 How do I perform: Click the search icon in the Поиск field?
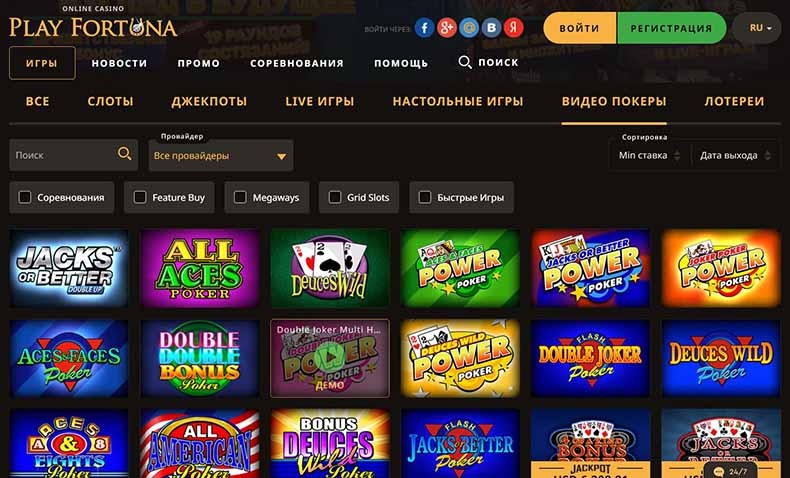point(124,154)
